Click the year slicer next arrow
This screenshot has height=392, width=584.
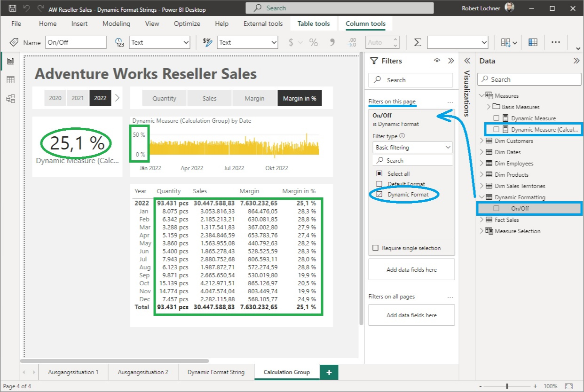pos(117,98)
